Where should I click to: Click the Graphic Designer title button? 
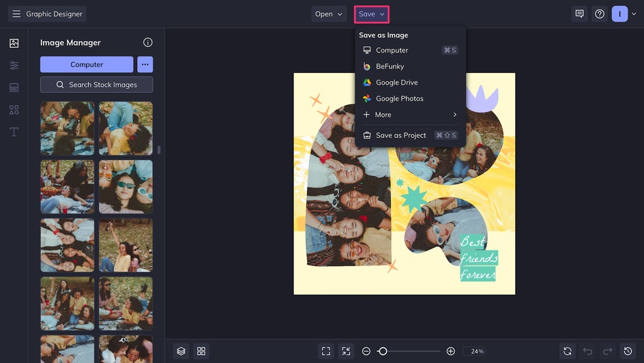point(47,14)
